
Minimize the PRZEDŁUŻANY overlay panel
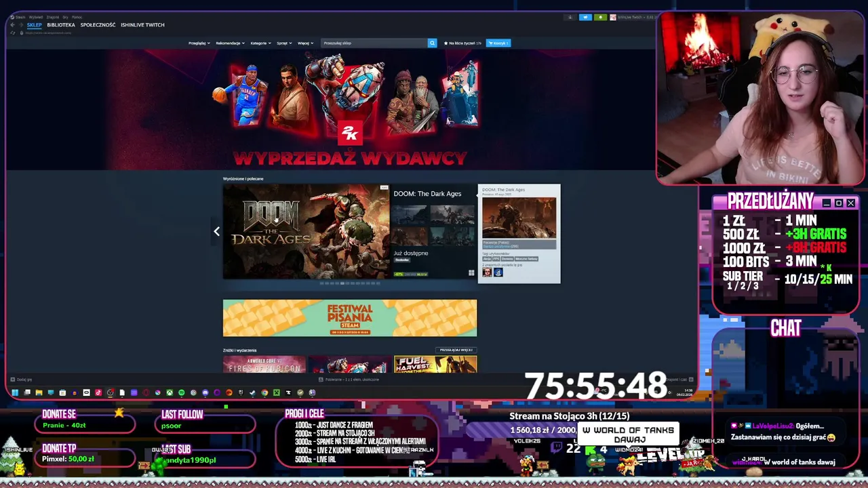pos(826,203)
